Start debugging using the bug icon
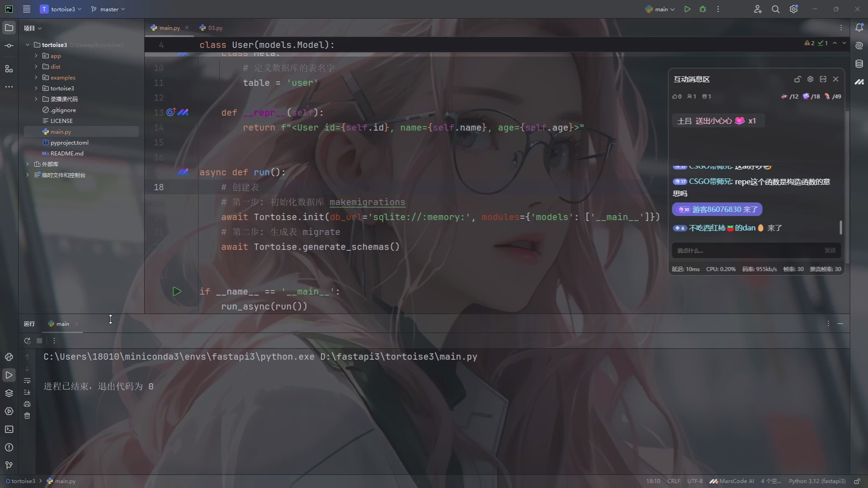868x488 pixels. [703, 9]
